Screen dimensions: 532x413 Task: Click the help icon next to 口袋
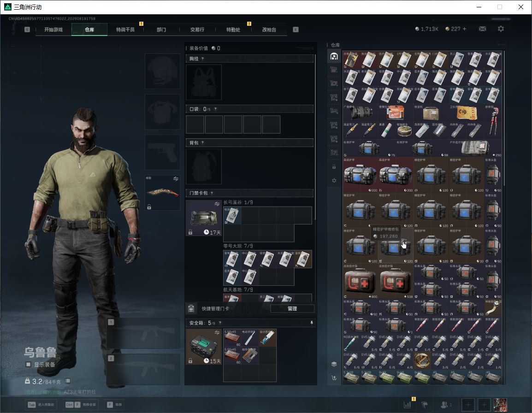tap(215, 109)
